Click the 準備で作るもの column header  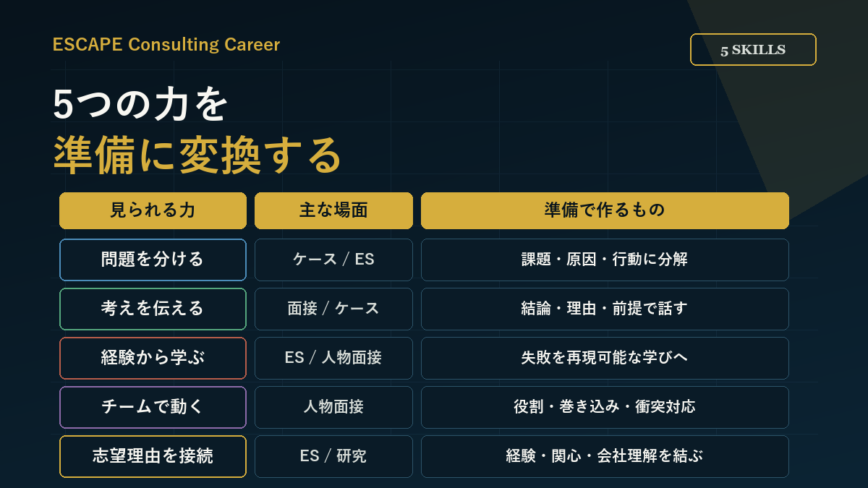coord(605,210)
